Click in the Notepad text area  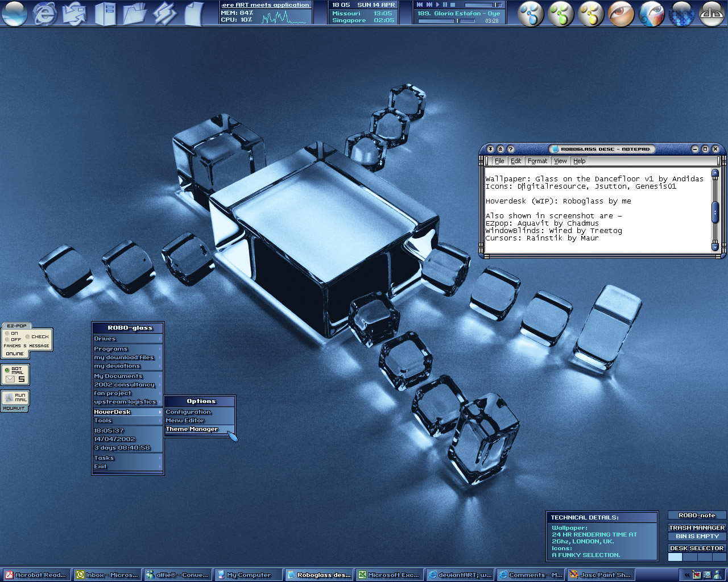597,210
